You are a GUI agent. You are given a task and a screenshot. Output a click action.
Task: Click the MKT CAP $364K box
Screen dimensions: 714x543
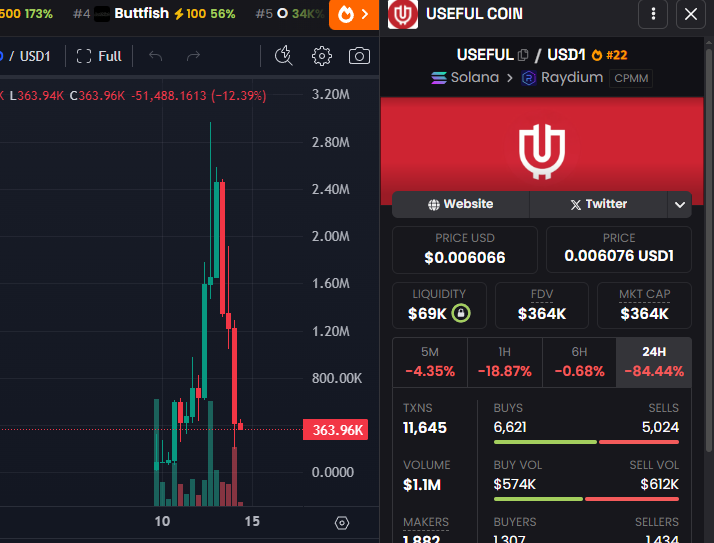pos(644,305)
